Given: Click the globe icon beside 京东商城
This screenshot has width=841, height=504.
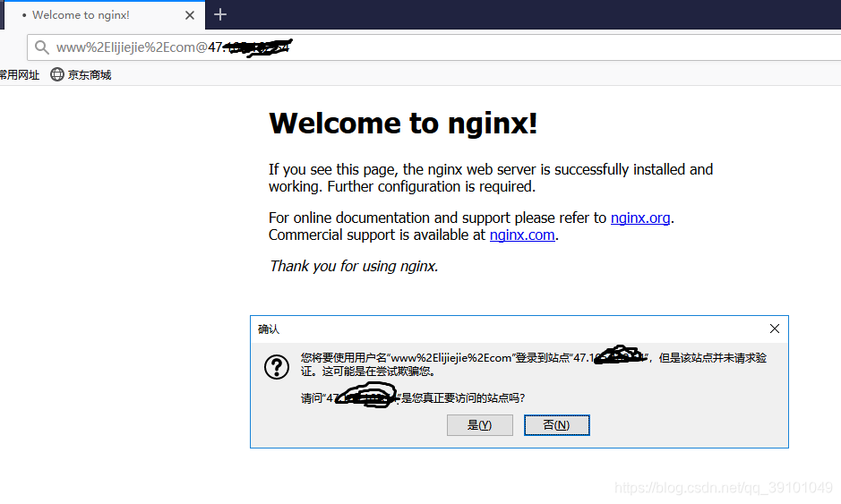Looking at the screenshot, I should click(x=56, y=74).
